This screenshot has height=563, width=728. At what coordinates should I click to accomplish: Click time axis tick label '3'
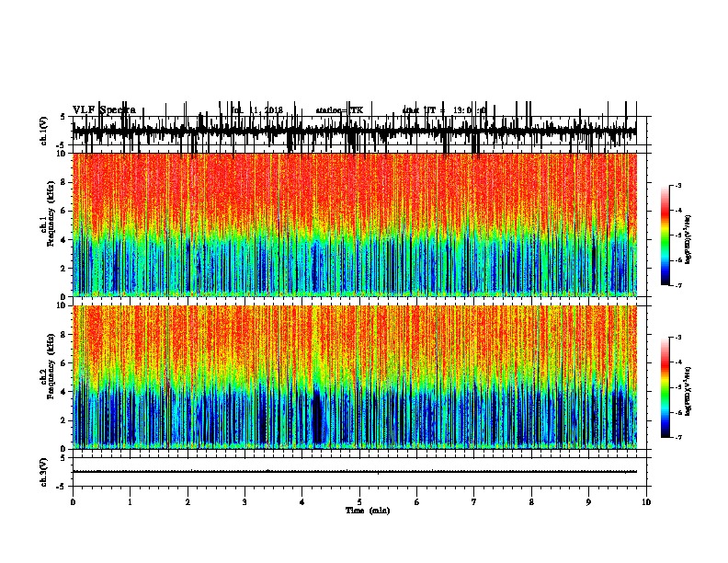click(245, 502)
